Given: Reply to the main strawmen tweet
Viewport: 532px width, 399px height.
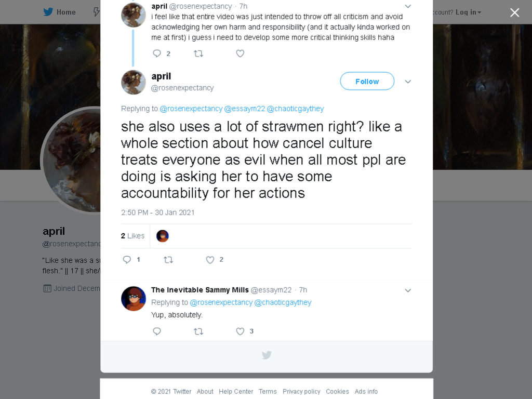Looking at the screenshot, I should point(127,260).
